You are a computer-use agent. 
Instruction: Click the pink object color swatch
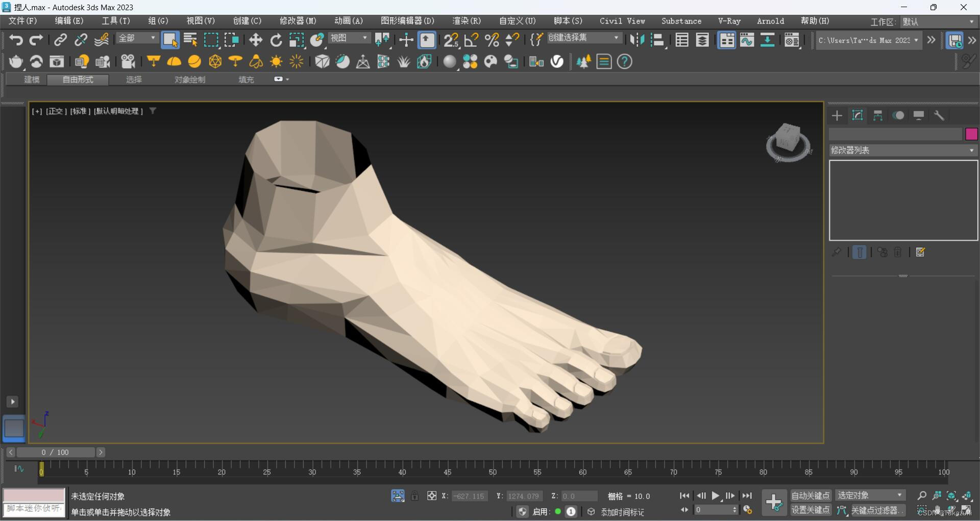point(971,134)
